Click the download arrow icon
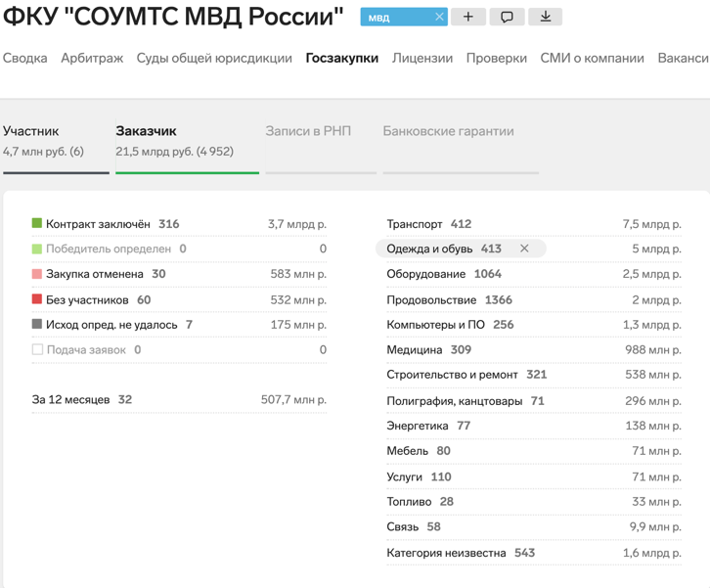 545,17
